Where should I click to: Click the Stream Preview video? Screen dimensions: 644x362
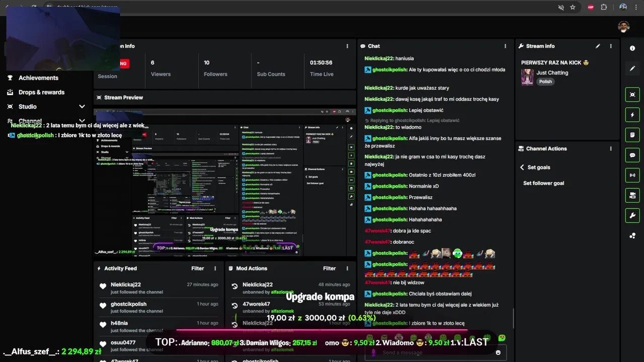(x=224, y=182)
